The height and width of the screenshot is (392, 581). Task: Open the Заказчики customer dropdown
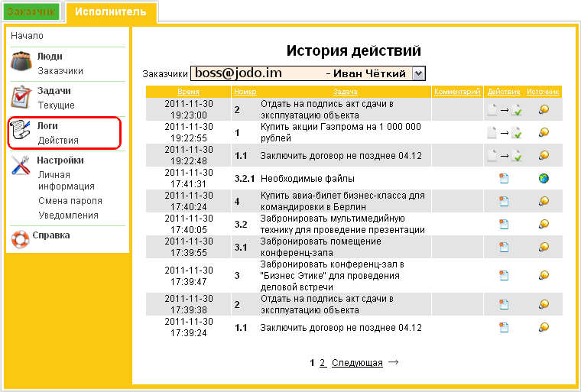(417, 73)
